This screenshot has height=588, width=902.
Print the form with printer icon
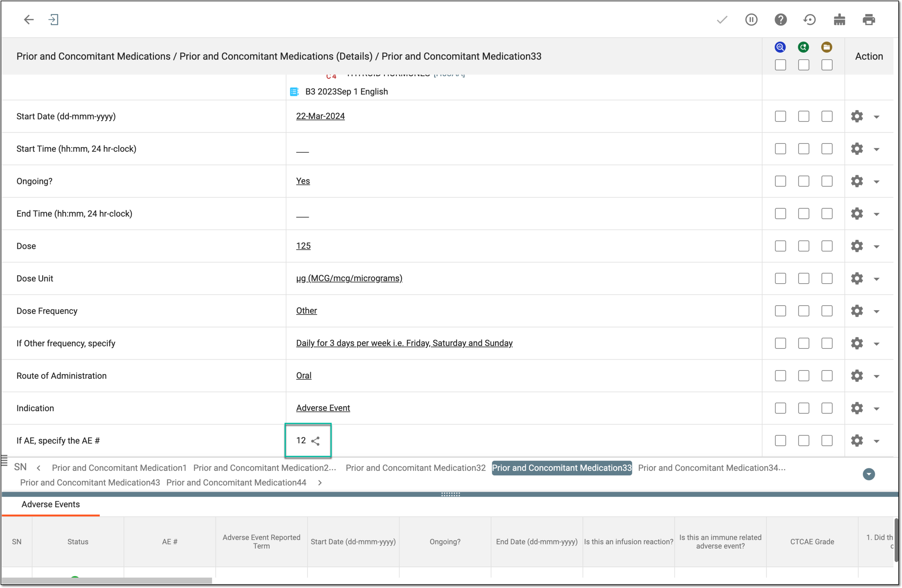869,19
